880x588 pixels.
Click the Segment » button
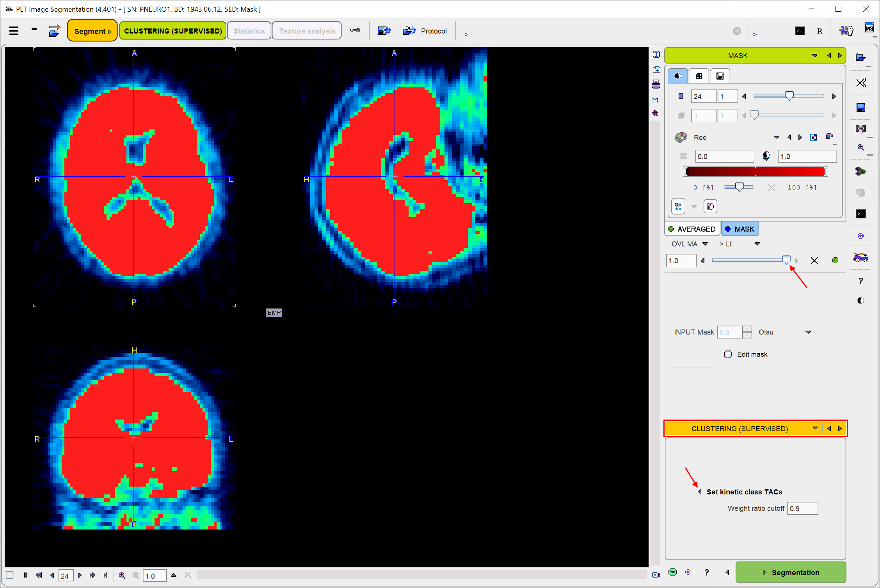click(x=92, y=31)
